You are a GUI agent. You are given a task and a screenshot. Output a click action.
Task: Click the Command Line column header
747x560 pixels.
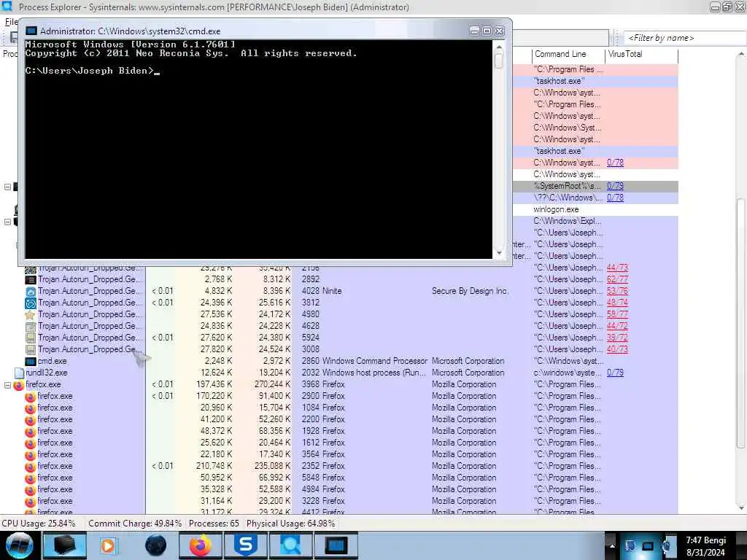569,54
